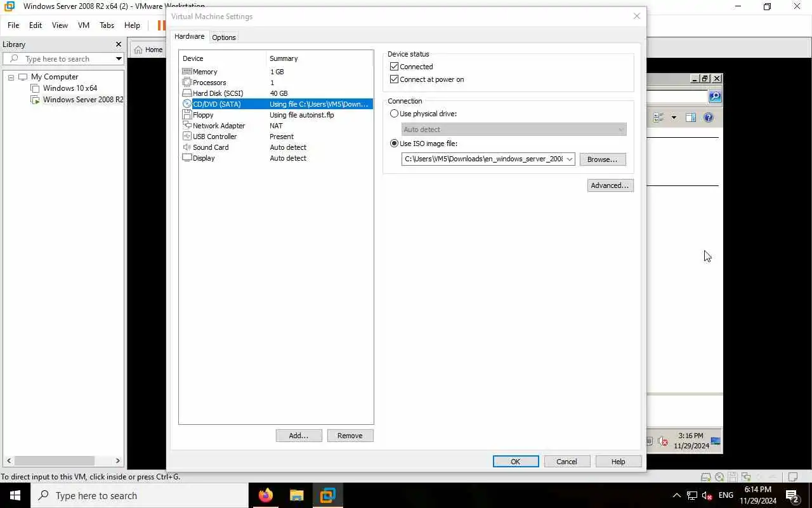The image size is (812, 508).
Task: Open the VM menu
Action: click(x=84, y=25)
